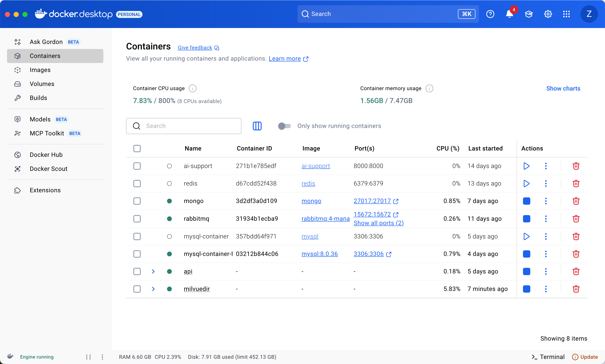
Task: Check the api row checkbox
Action: coord(137,271)
